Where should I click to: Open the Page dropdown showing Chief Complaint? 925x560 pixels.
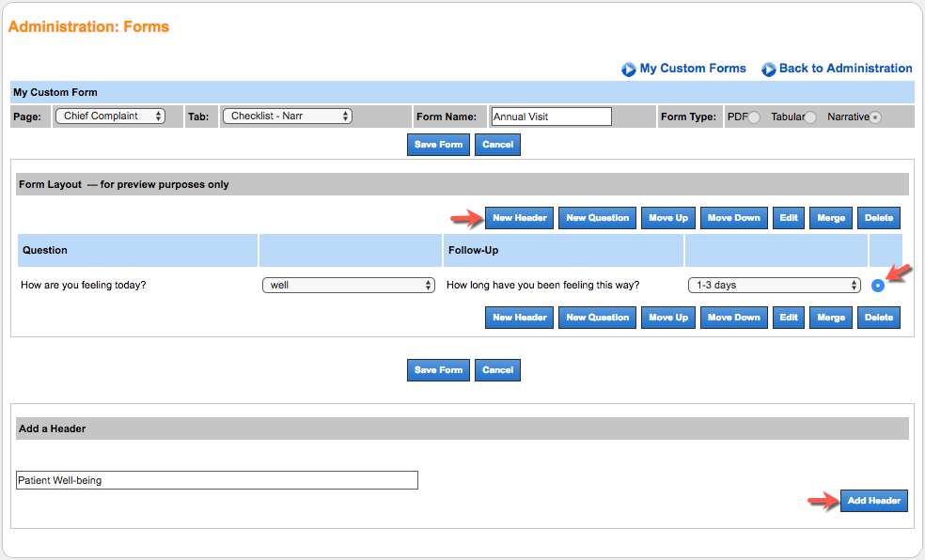click(118, 116)
